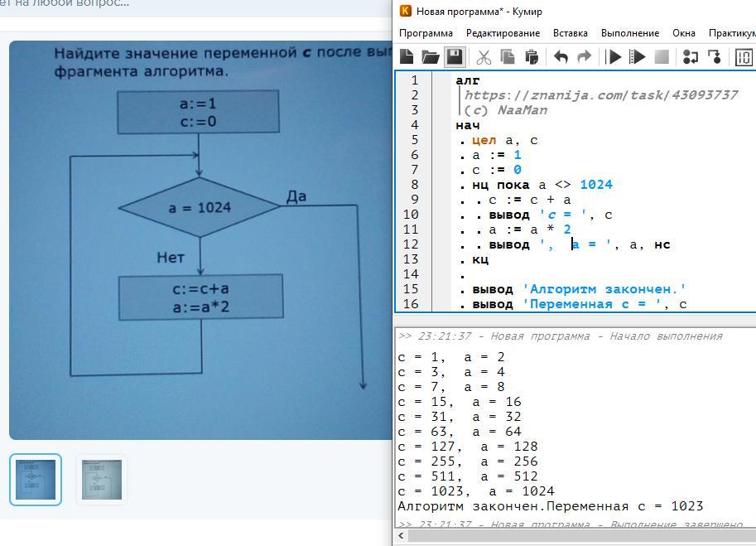Click output row 'c = 1023, a = 1024'
The image size is (756, 546).
click(x=476, y=491)
